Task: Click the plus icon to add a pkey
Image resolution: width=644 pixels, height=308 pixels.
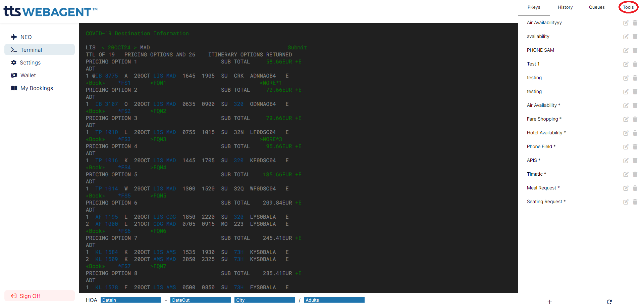Action: (550, 302)
